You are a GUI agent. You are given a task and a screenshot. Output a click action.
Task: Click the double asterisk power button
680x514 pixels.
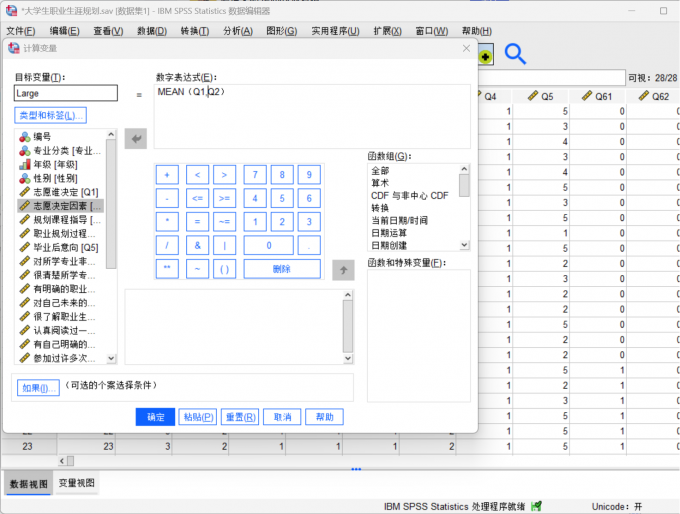point(167,268)
